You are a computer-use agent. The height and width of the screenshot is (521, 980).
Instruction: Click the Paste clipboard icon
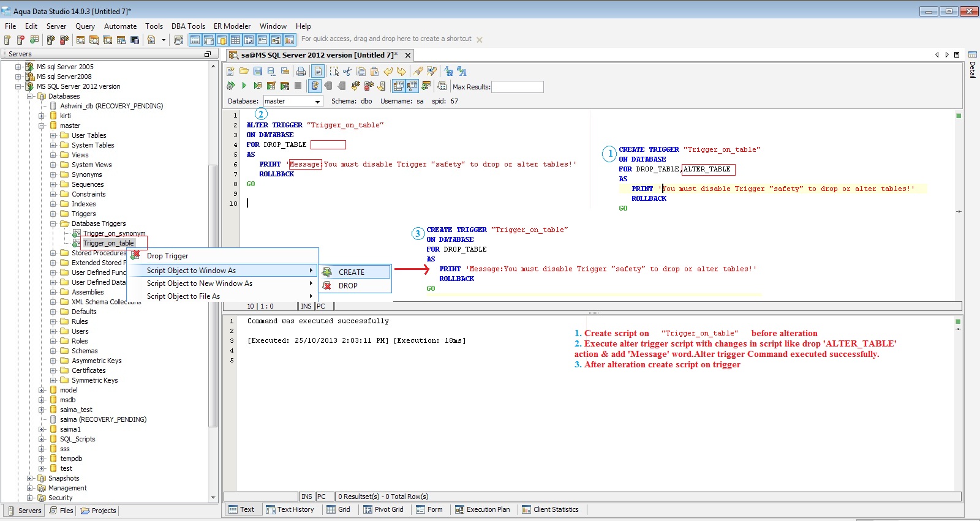click(374, 72)
